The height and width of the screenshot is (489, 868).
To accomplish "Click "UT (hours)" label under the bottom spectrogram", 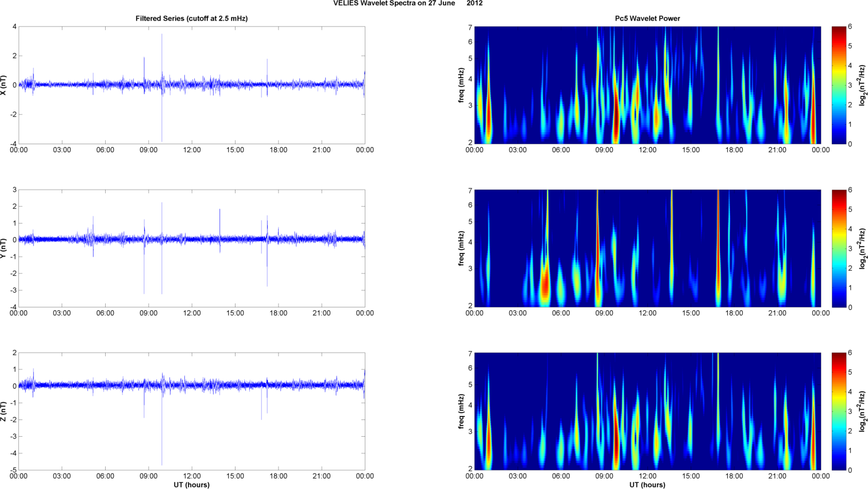I will 647,485.
